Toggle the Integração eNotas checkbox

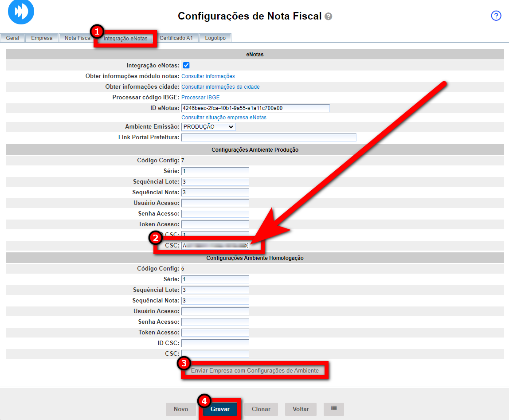pyautogui.click(x=186, y=66)
